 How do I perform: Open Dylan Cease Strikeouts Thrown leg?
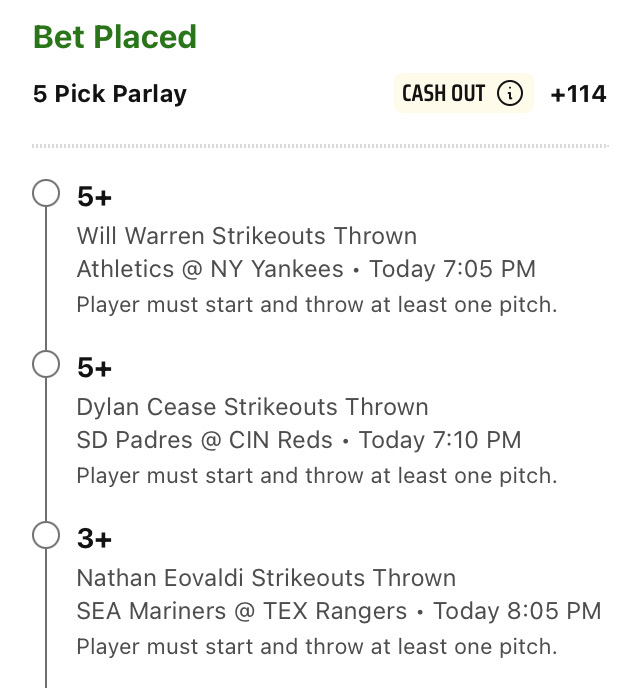click(253, 407)
